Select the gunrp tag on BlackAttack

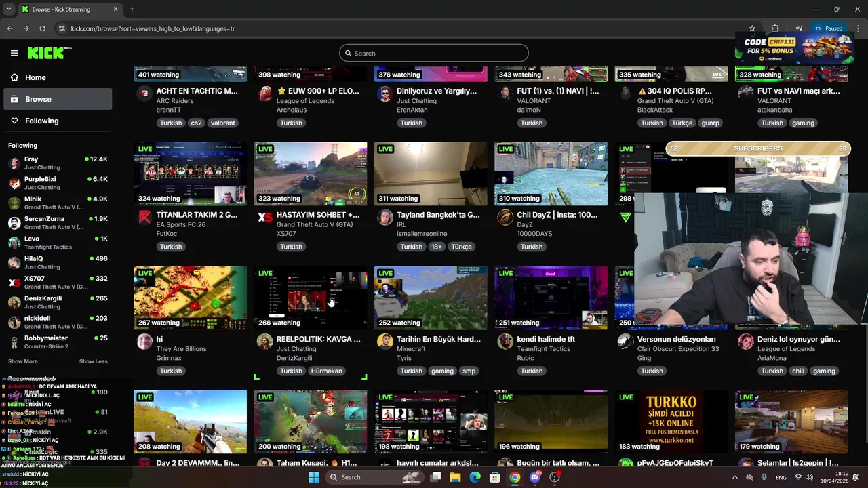710,123
